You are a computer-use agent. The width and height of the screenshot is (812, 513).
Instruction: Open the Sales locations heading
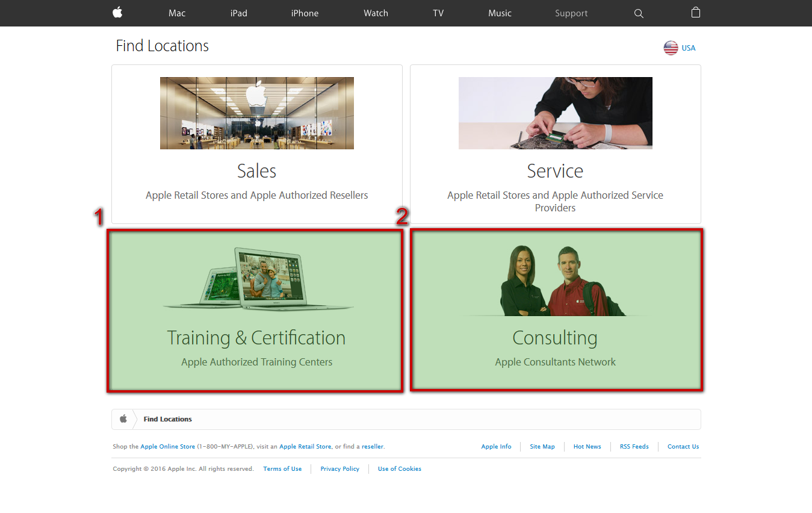click(257, 171)
